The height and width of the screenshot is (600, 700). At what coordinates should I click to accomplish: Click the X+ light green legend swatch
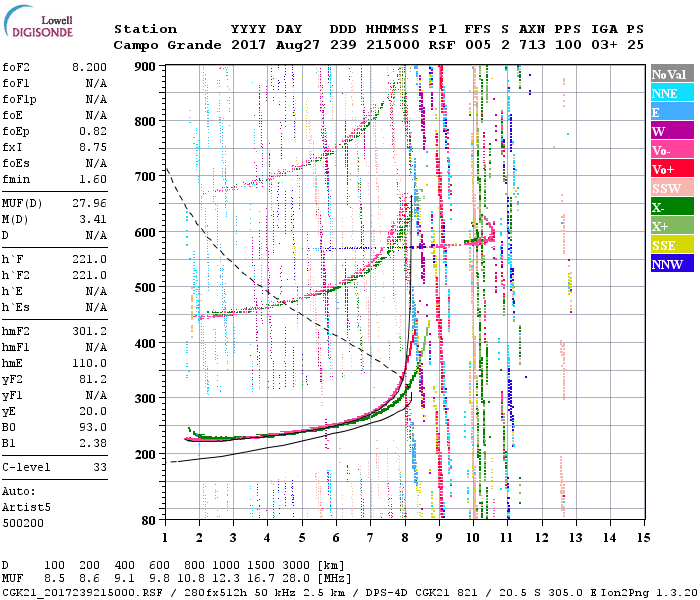671,226
